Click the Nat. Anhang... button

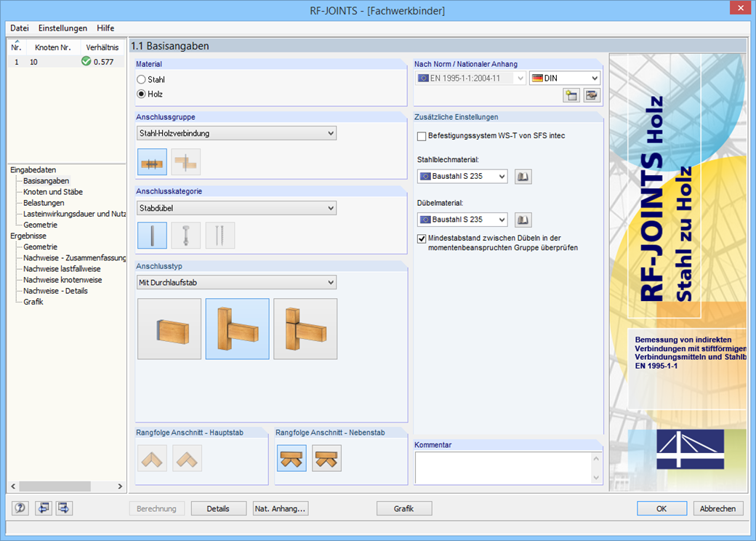pyautogui.click(x=281, y=509)
